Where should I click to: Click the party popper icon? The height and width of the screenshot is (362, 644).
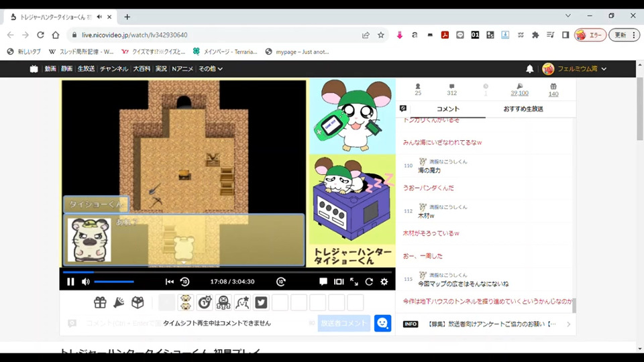(x=119, y=302)
